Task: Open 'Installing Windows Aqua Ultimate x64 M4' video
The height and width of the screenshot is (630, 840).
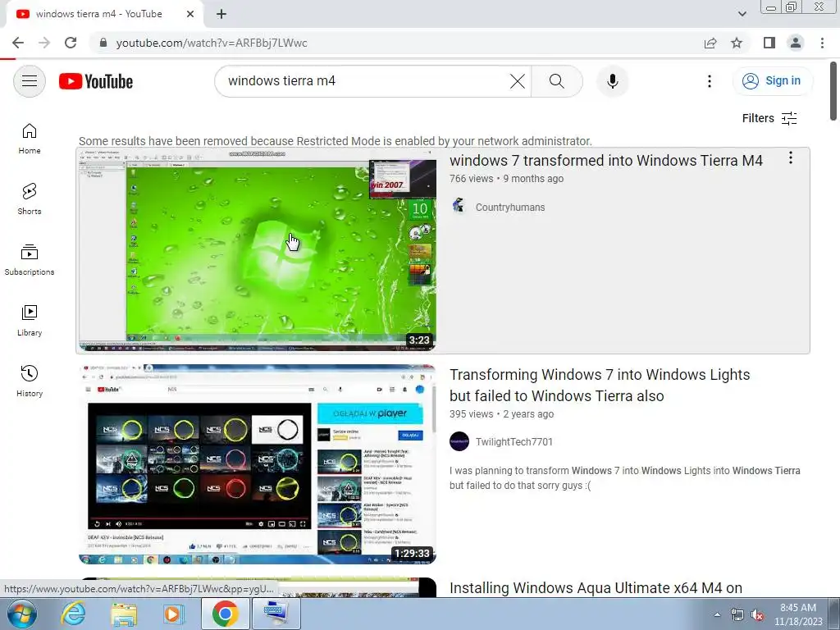Action: pos(596,587)
